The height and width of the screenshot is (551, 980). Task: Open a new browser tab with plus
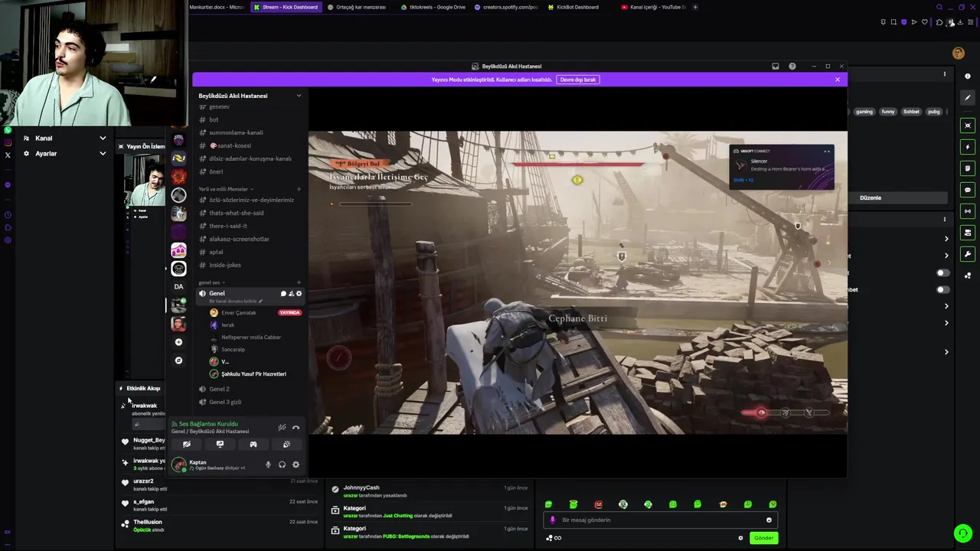695,7
